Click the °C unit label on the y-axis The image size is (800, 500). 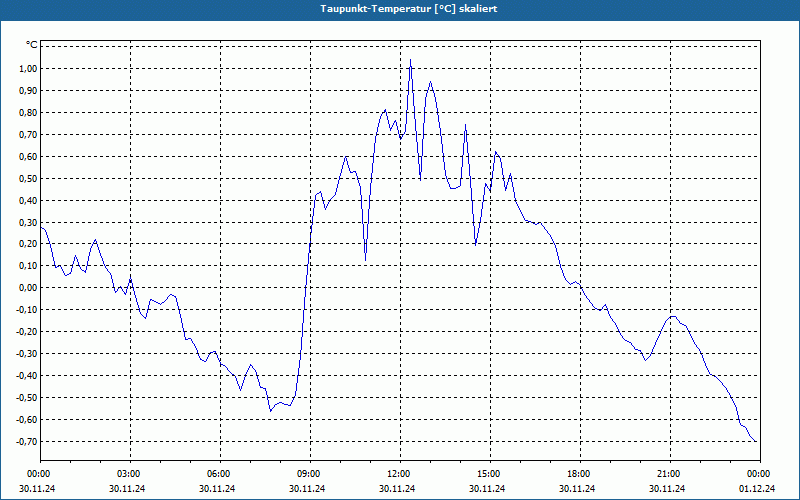click(31, 45)
